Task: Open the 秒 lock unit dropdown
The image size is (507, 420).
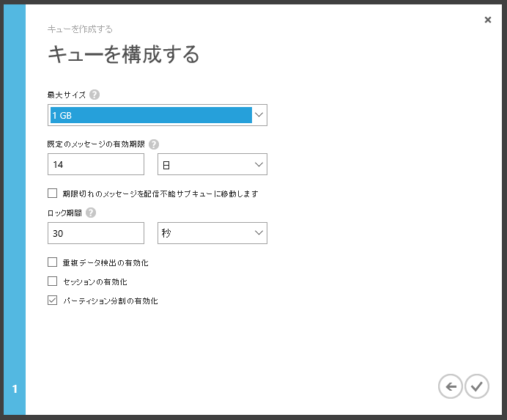Action: pos(212,233)
